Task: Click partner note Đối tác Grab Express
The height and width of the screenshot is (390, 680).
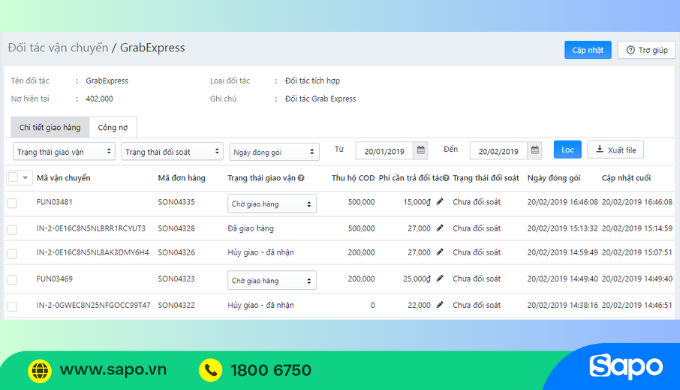Action: coord(320,99)
